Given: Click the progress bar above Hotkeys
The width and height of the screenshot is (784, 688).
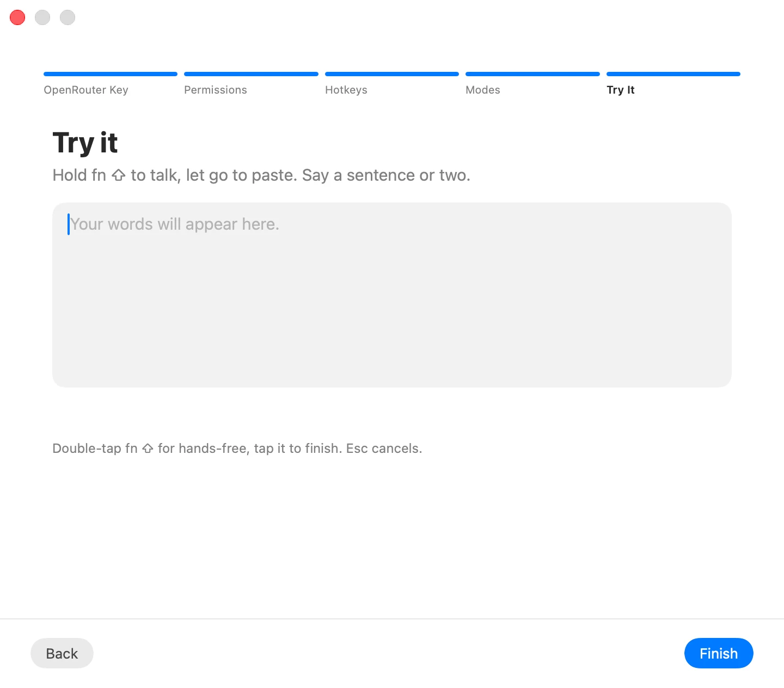Looking at the screenshot, I should click(392, 74).
